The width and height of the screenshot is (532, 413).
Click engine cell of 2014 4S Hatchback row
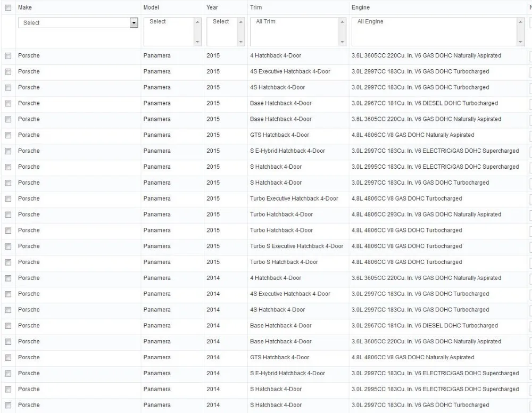pos(420,310)
